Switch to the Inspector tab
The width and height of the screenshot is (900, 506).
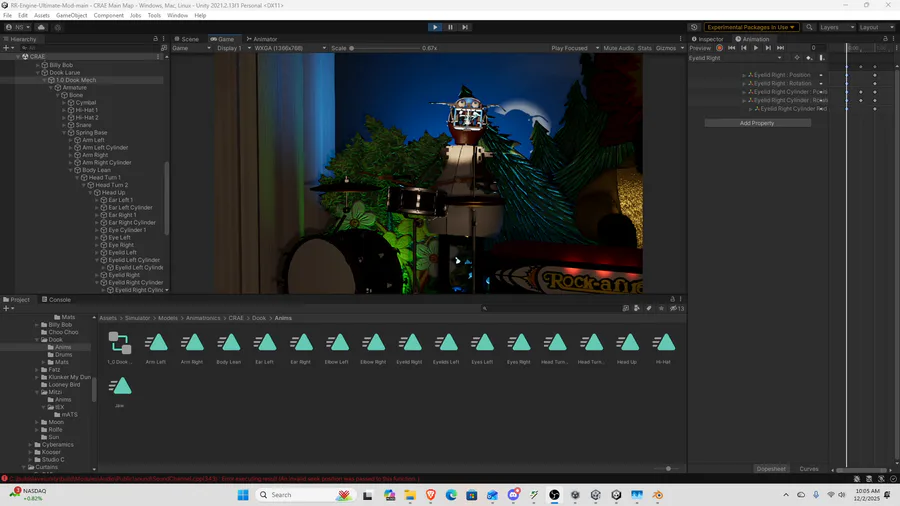[707, 39]
